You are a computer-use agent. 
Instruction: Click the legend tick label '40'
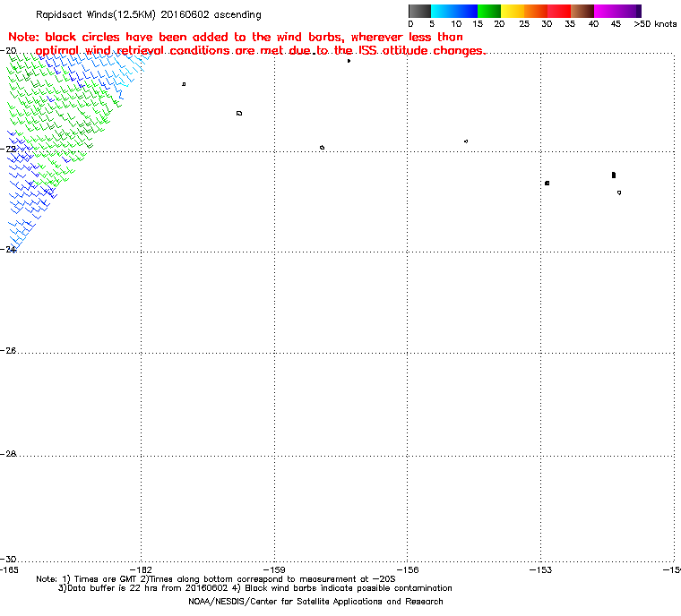[x=593, y=24]
